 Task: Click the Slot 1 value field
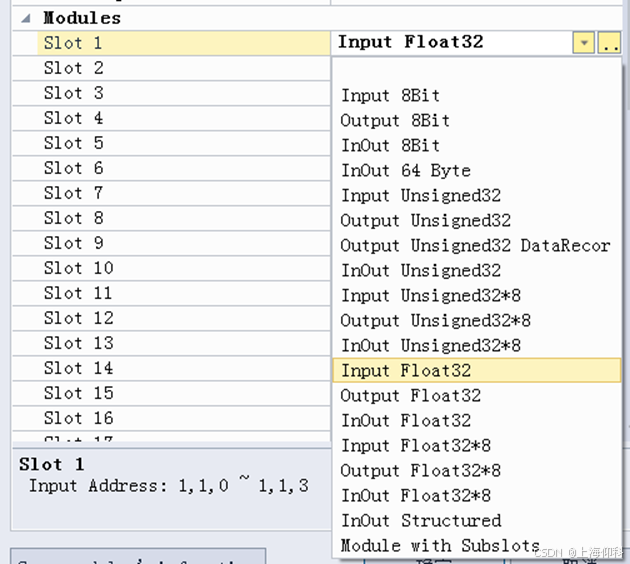pyautogui.click(x=450, y=43)
